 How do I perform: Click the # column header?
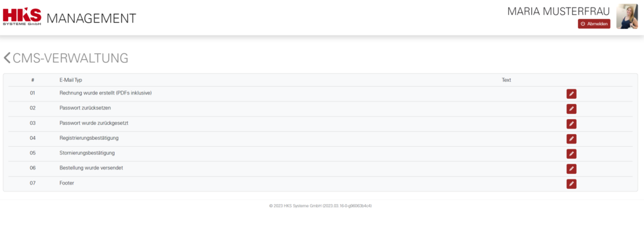(33, 80)
